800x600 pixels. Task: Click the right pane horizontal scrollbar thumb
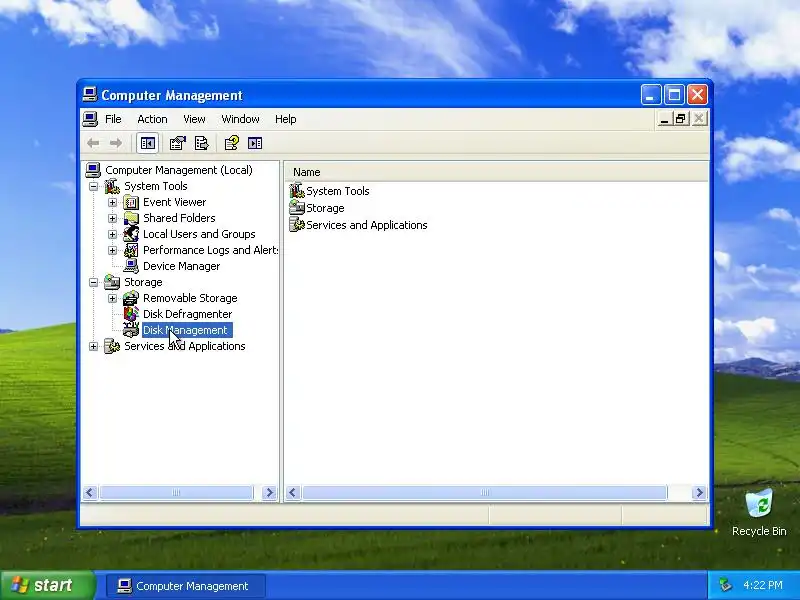pos(485,493)
